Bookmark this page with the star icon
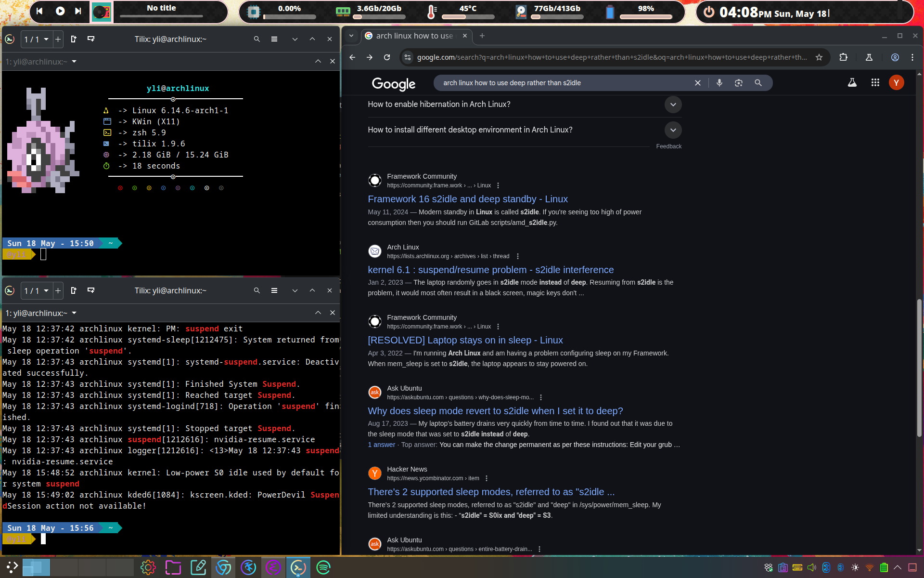This screenshot has height=578, width=924. pyautogui.click(x=819, y=57)
